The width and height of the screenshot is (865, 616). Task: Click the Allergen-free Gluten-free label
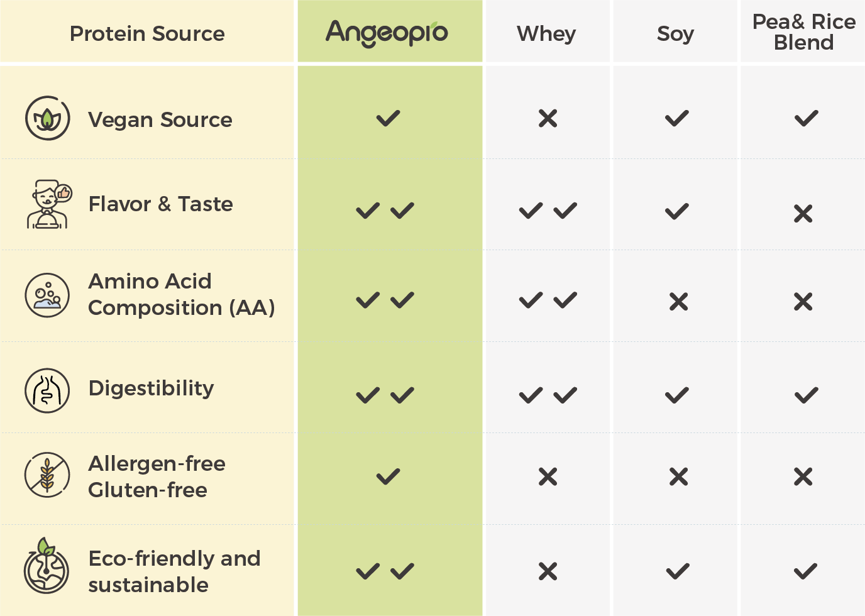[x=157, y=476]
